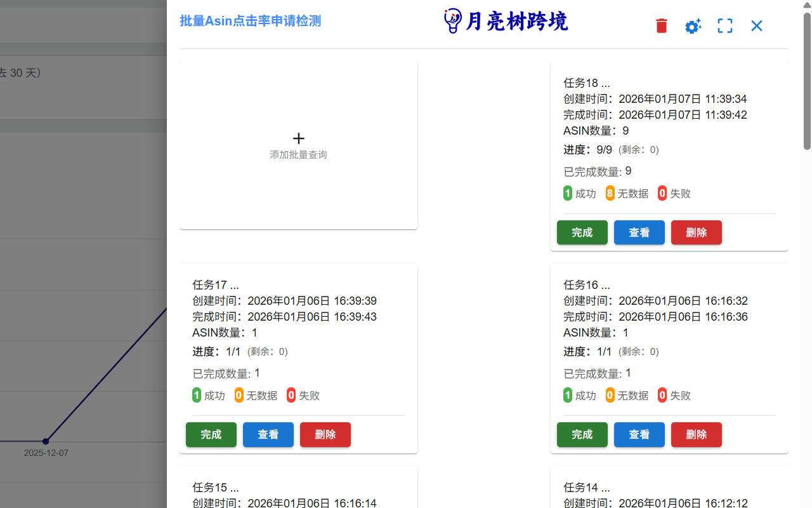
Task: Click the 完成 button for 任务17
Action: pos(211,434)
